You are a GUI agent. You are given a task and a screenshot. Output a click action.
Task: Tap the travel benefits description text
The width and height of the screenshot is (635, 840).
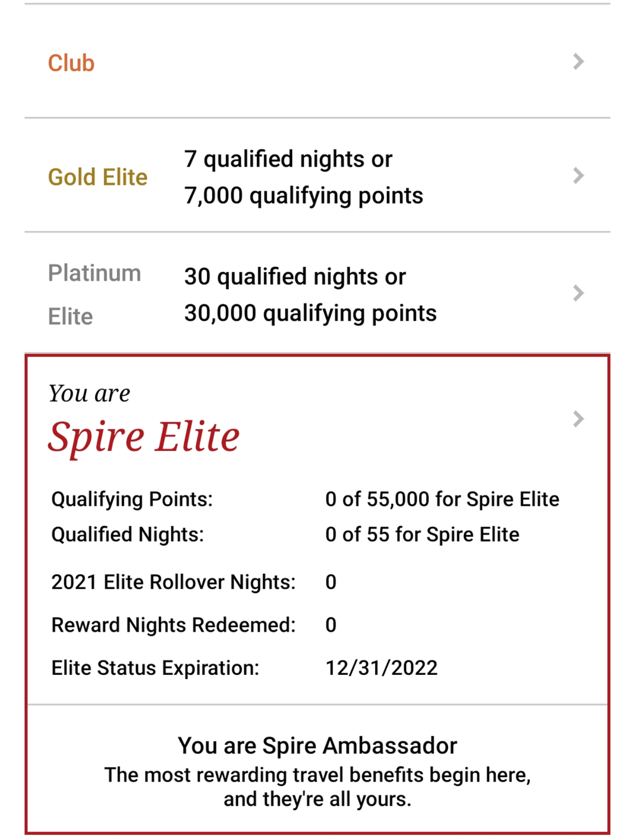(x=317, y=787)
